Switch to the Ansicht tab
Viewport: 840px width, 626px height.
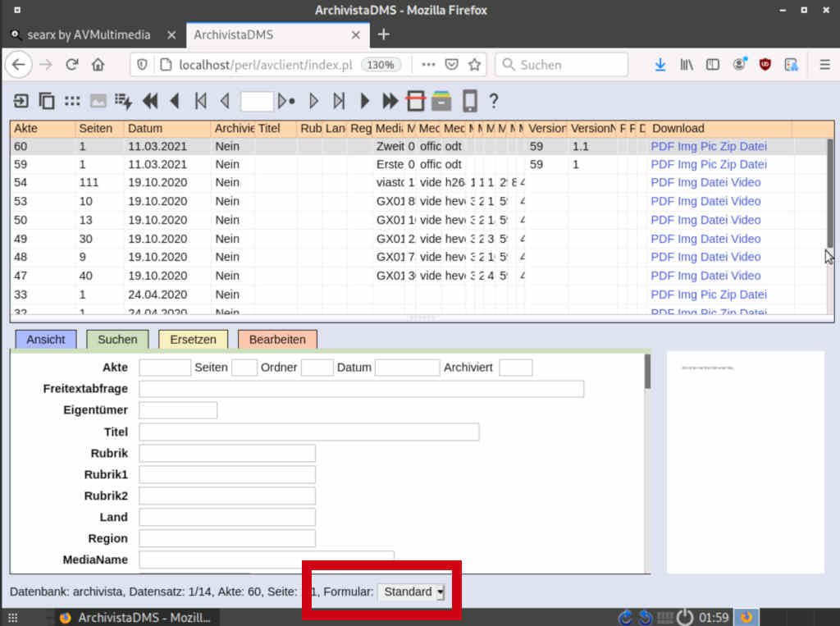pyautogui.click(x=46, y=340)
